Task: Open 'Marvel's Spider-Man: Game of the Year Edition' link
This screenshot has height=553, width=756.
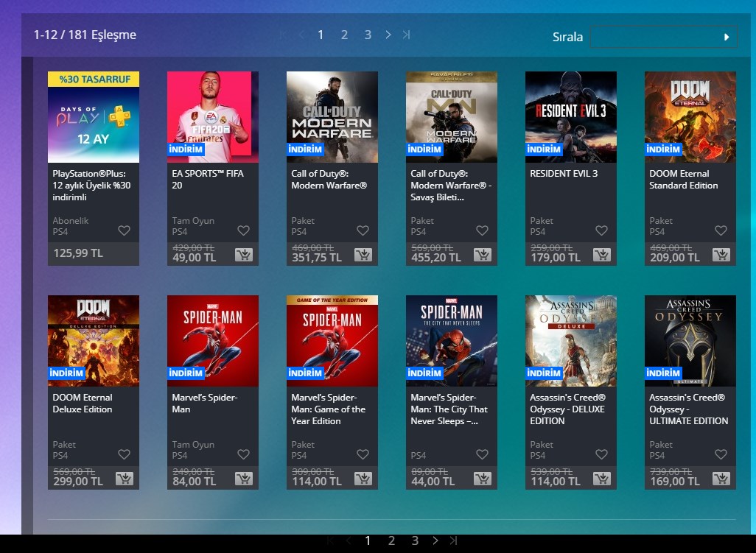Action: tap(329, 409)
